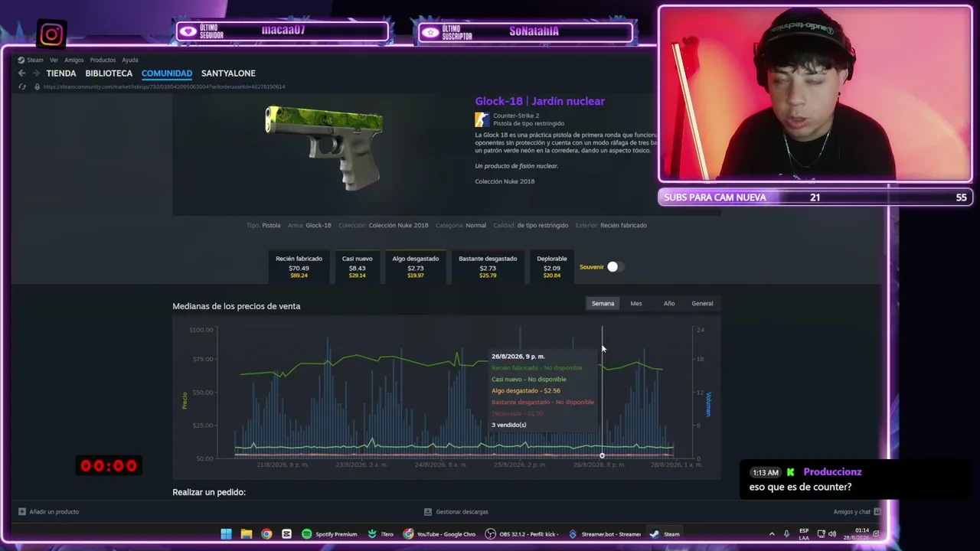Show hidden tray icons with the chevron
This screenshot has height=551, width=980.
tap(772, 534)
